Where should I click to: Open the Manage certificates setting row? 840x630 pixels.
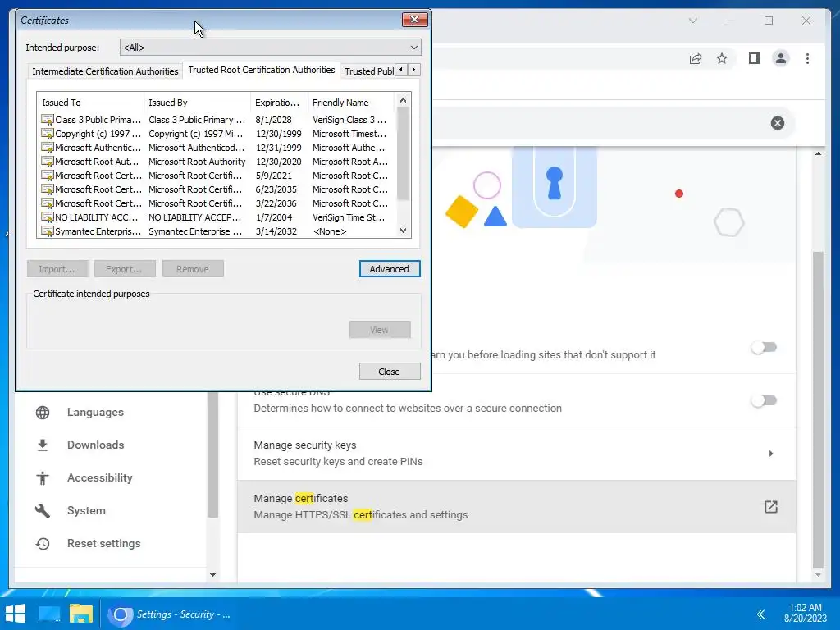[517, 507]
